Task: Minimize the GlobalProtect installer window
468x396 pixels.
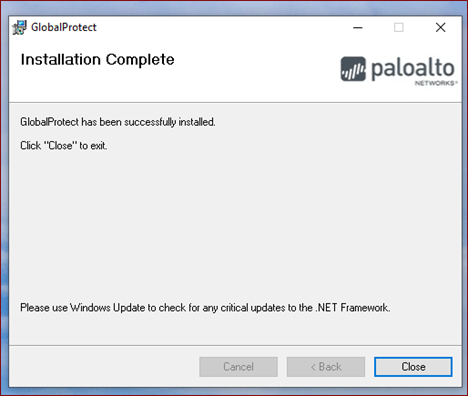Action: 358,28
